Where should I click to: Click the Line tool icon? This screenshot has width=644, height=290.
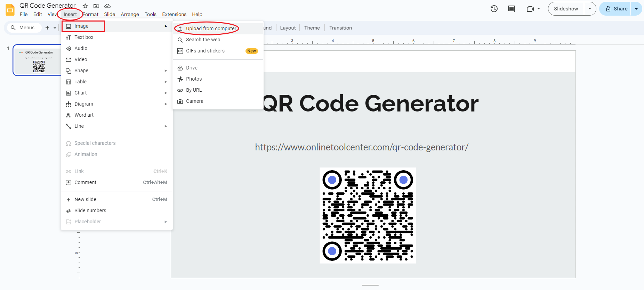[x=69, y=126]
